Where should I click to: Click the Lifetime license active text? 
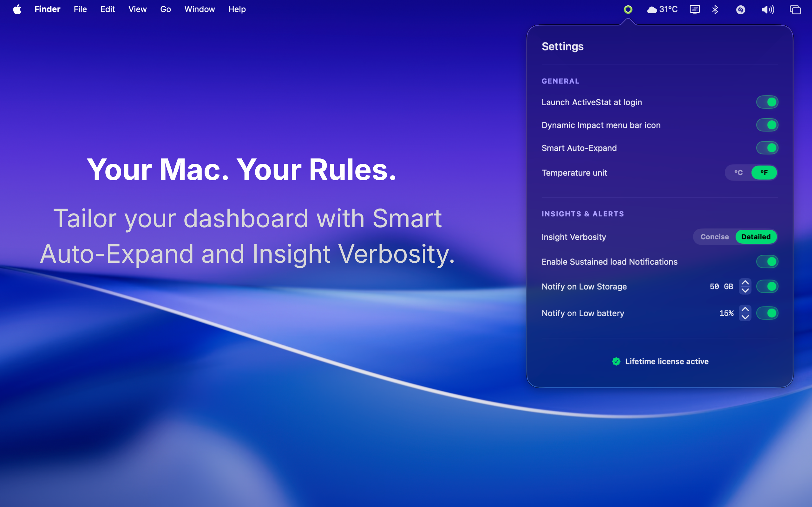tap(667, 362)
